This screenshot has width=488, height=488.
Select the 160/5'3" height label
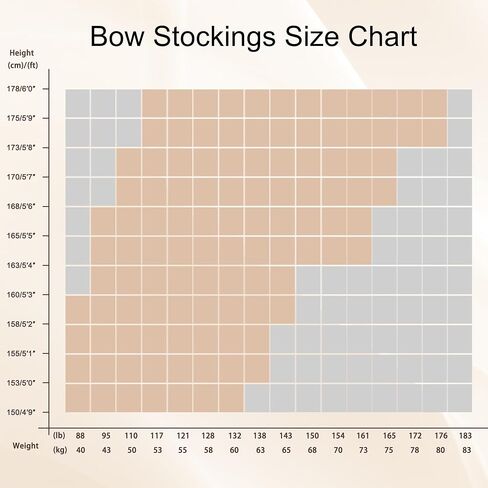pyautogui.click(x=21, y=295)
